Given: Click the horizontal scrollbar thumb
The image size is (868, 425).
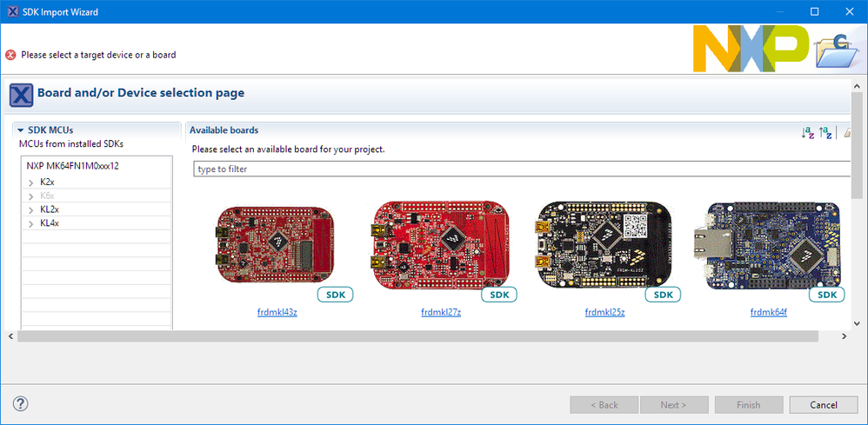Looking at the screenshot, I should (x=418, y=335).
